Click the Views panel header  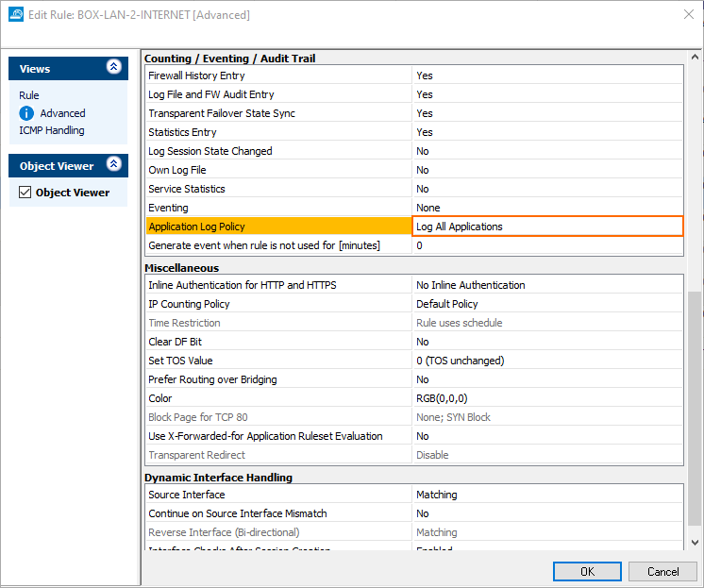pos(68,68)
